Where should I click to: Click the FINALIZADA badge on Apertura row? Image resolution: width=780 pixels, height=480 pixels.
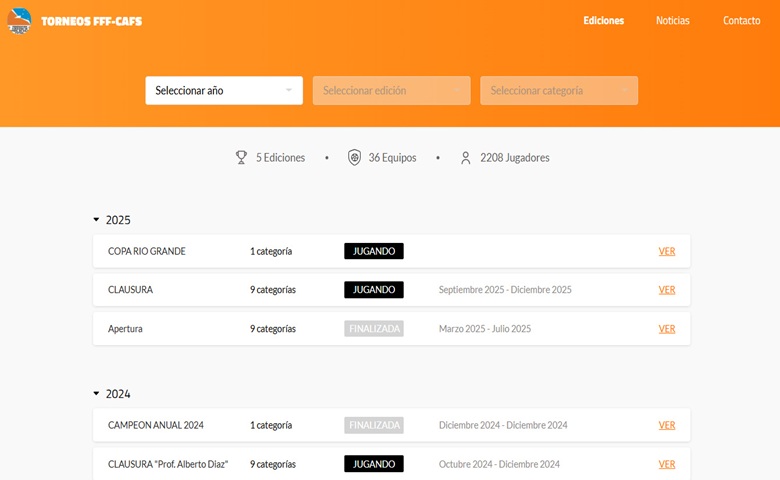coord(374,329)
